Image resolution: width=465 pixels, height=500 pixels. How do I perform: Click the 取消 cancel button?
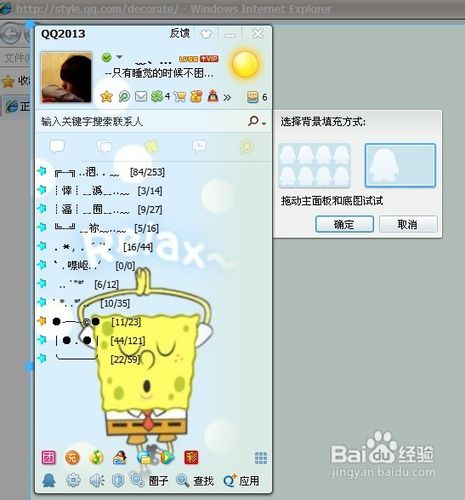(x=408, y=224)
